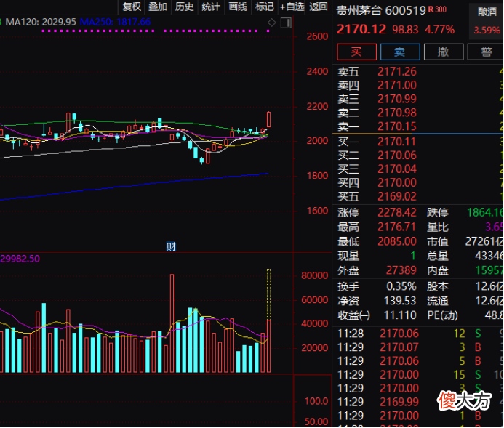
Task: Click the PE(动) label
Action: [442, 315]
